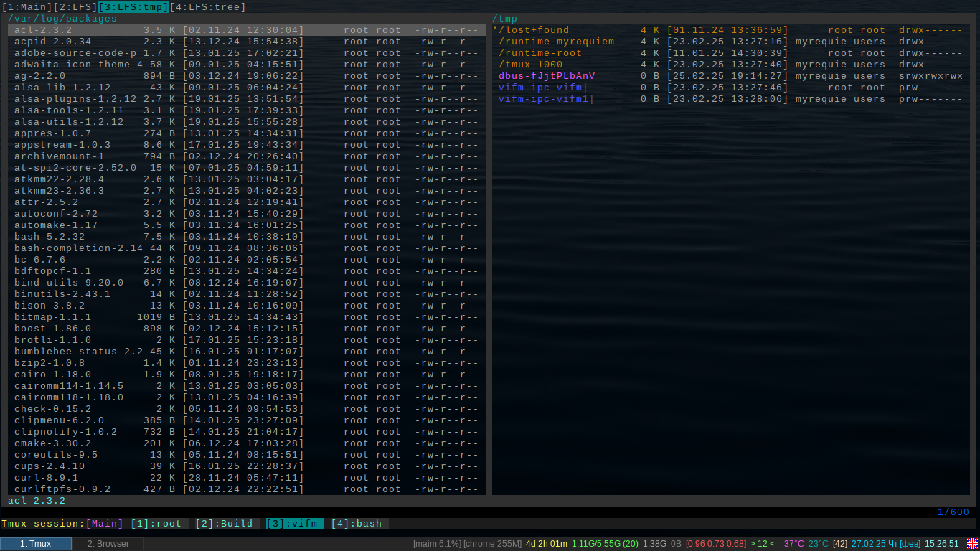Image resolution: width=980 pixels, height=551 pixels.
Task: Select the acl-2.3.2 file row
Action: 247,30
